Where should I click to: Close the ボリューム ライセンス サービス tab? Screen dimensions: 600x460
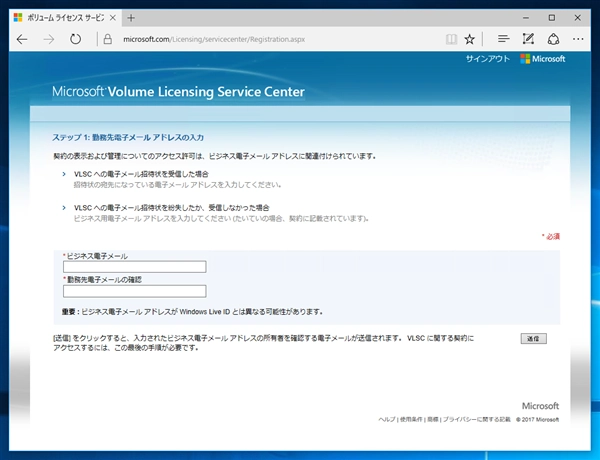(112, 18)
